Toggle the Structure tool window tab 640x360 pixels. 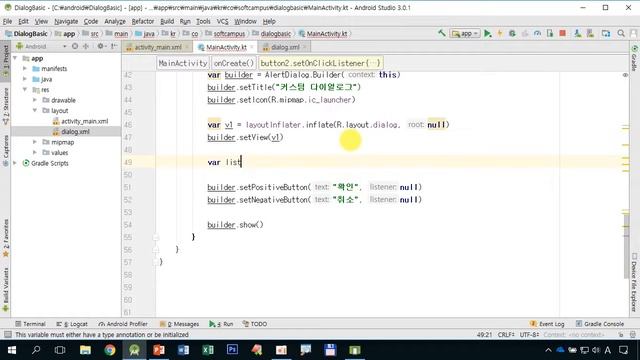point(6,106)
